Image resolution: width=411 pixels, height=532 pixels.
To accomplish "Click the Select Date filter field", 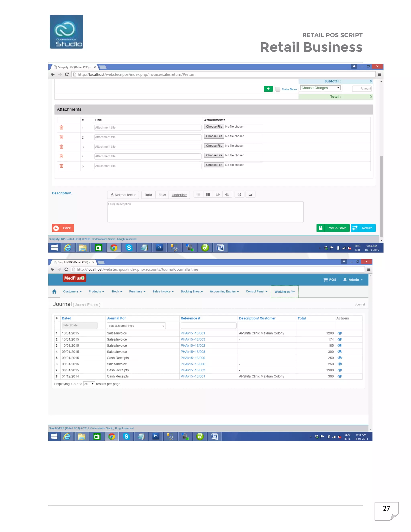I will tap(80, 325).
